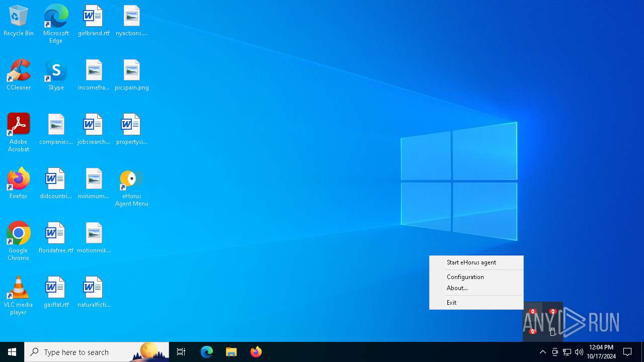Select naturalficti... Word document icon
The width and height of the screenshot is (644, 362).
[x=94, y=293]
